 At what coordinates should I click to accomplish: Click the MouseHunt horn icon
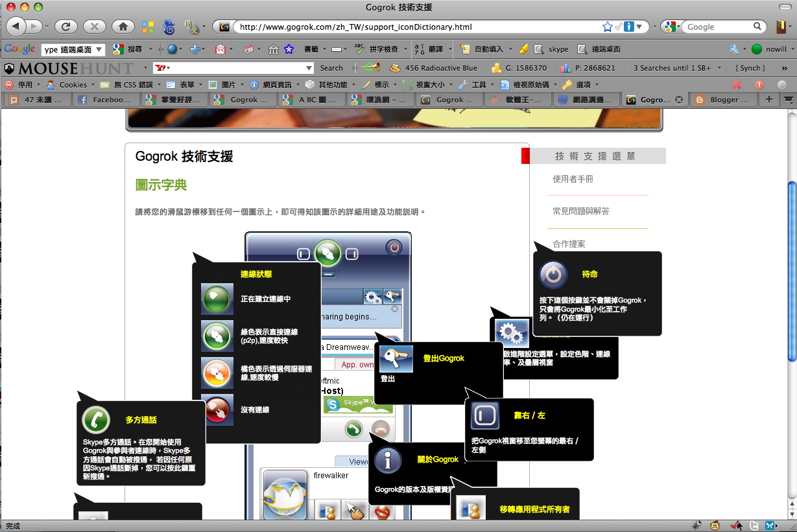[371, 67]
